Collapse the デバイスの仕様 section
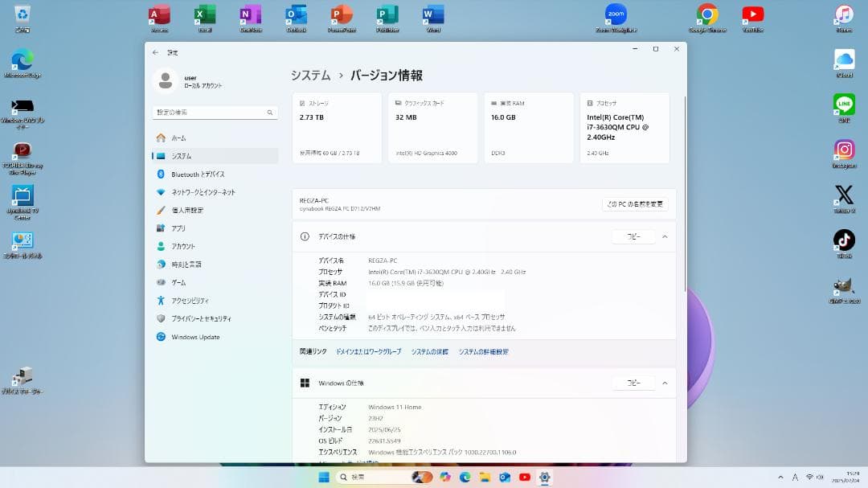This screenshot has width=868, height=488. pyautogui.click(x=665, y=236)
